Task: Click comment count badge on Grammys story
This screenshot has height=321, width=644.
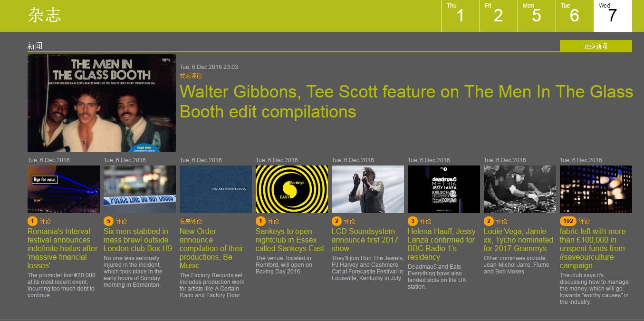Action: (489, 221)
